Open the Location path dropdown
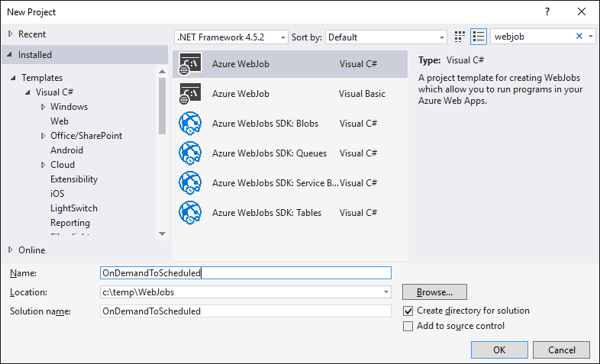Viewport: 600px width, 364px height. click(386, 292)
